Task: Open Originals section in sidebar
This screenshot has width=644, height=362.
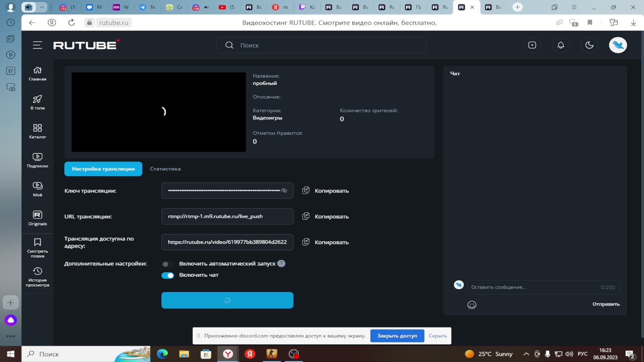Action: click(x=37, y=218)
